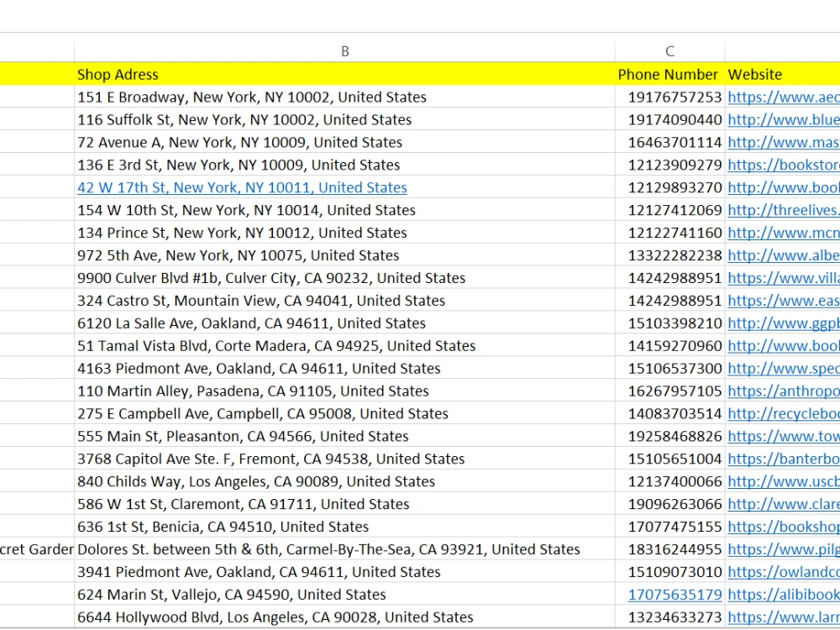The image size is (840, 630).
Task: Open website link in 586 W 1st St row
Action: (x=783, y=504)
